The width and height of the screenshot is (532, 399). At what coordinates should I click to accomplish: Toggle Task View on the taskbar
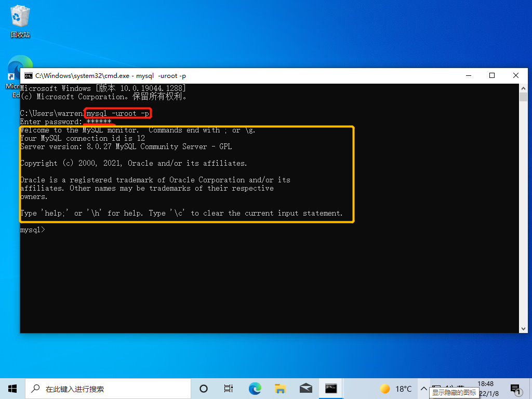click(229, 388)
